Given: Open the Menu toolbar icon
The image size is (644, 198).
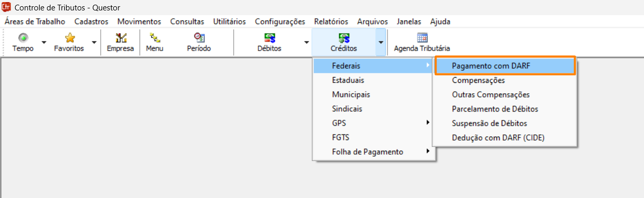Looking at the screenshot, I should (155, 38).
